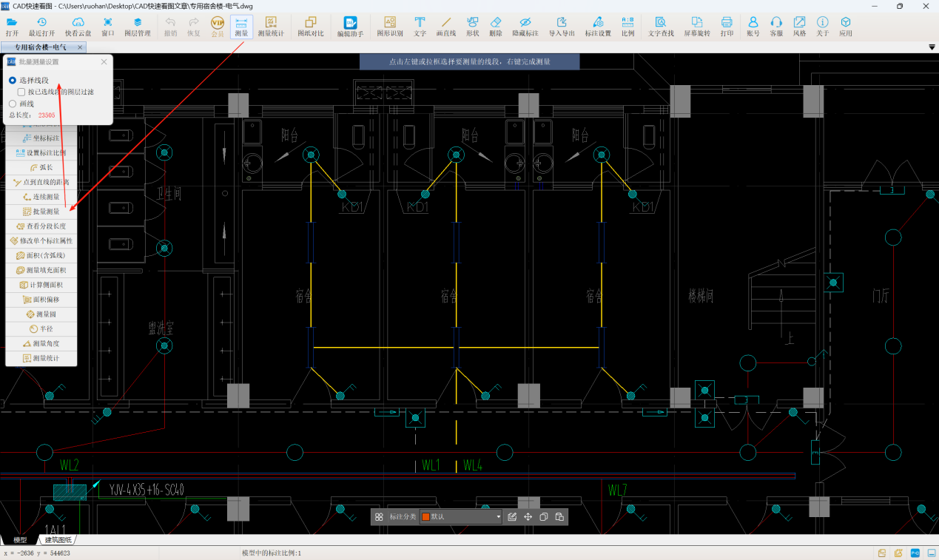Select the 删除 eraser tool

click(x=495, y=27)
